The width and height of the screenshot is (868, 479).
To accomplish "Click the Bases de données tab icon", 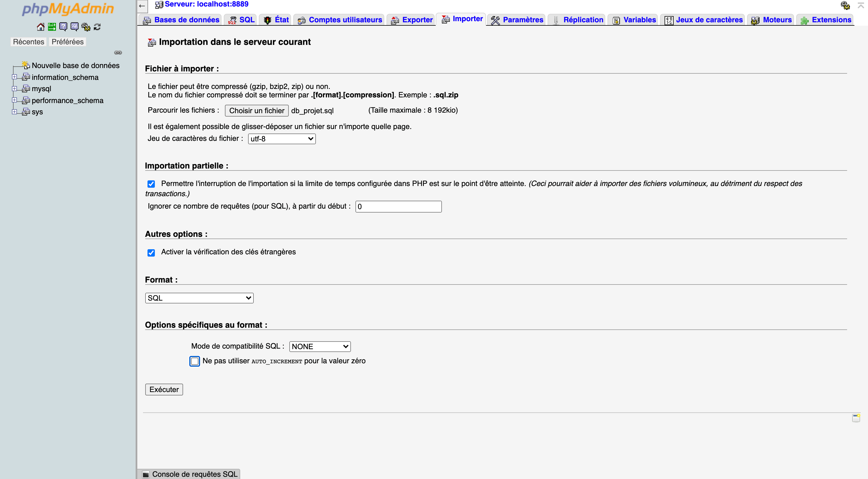I will [146, 19].
